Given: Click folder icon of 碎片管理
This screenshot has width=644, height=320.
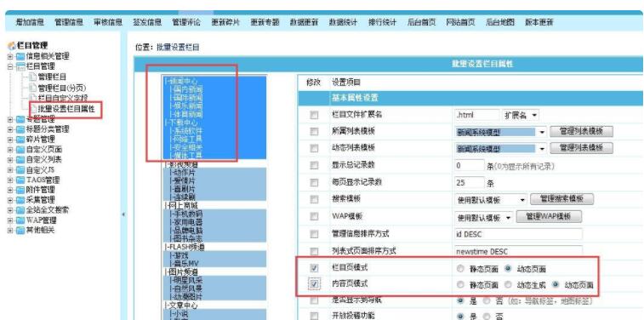Looking at the screenshot, I should [x=20, y=140].
